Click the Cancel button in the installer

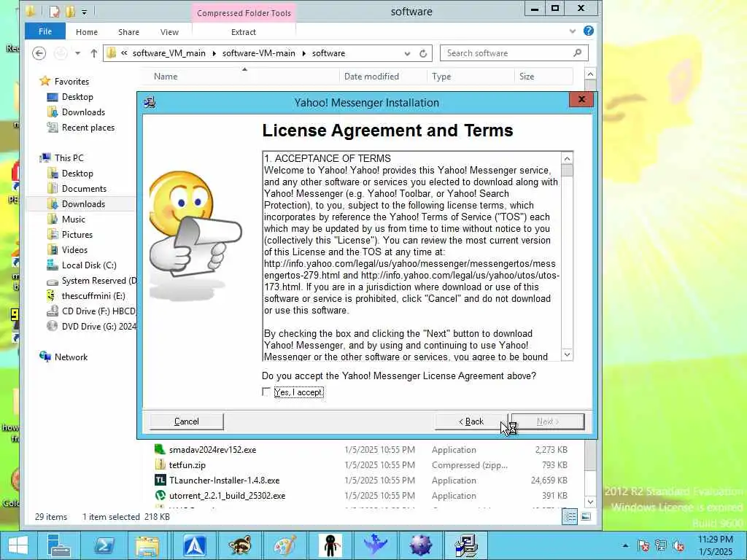186,421
